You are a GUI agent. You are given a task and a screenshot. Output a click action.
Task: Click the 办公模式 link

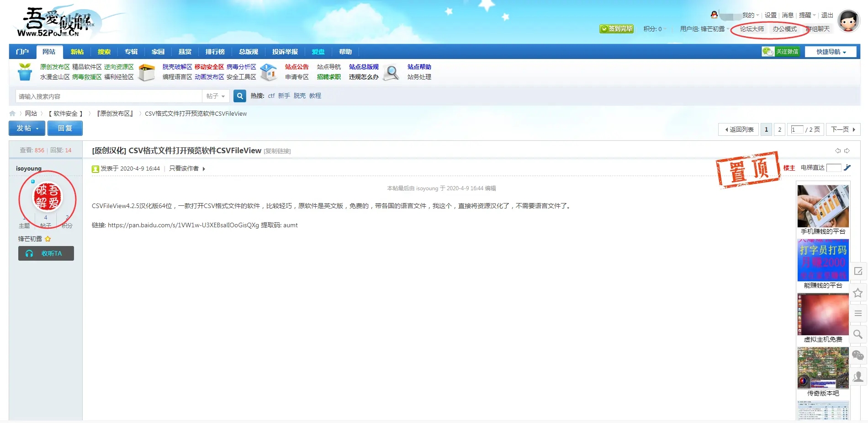pos(784,29)
